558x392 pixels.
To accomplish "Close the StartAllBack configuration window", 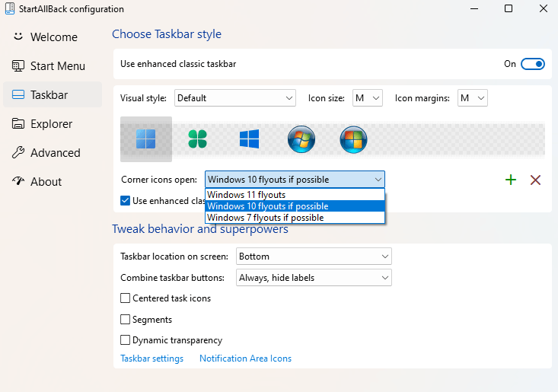I will point(543,8).
